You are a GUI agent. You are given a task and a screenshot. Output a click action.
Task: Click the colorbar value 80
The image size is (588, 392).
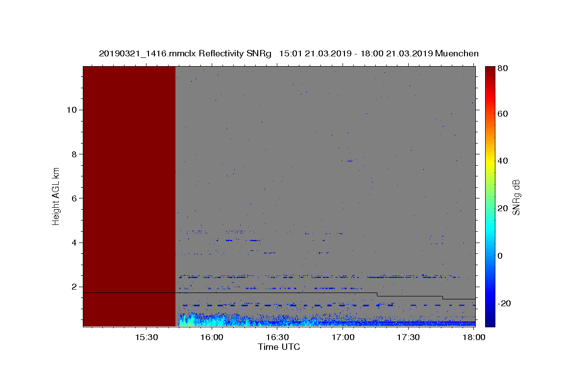pyautogui.click(x=502, y=69)
